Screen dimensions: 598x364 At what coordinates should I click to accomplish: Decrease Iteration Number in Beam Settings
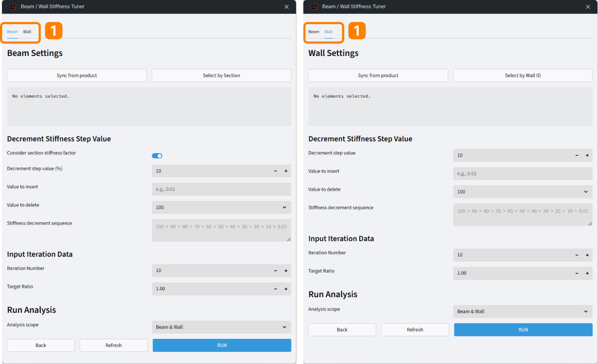click(275, 271)
